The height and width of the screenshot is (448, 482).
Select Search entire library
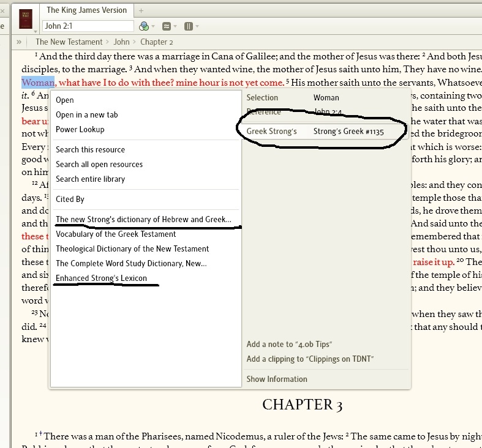91,179
